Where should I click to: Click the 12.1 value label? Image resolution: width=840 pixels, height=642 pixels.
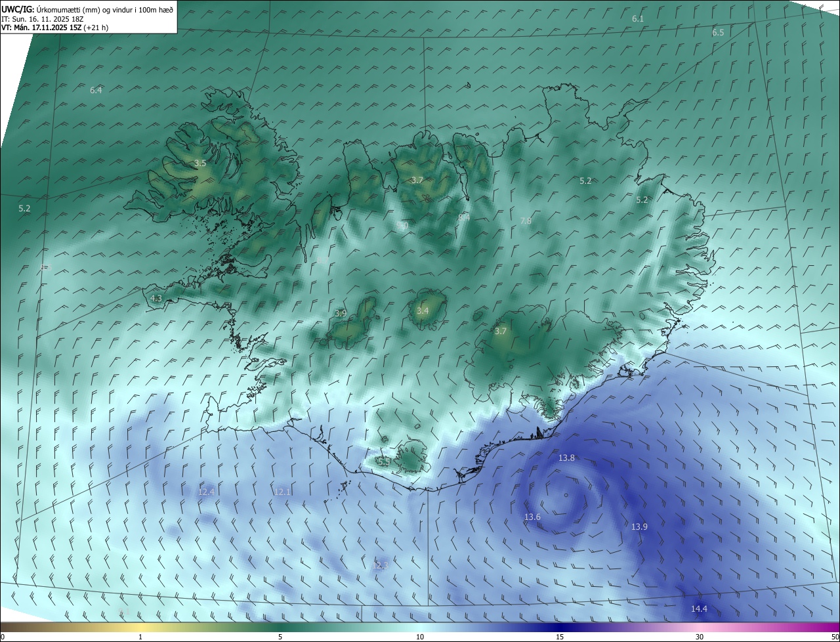point(282,492)
